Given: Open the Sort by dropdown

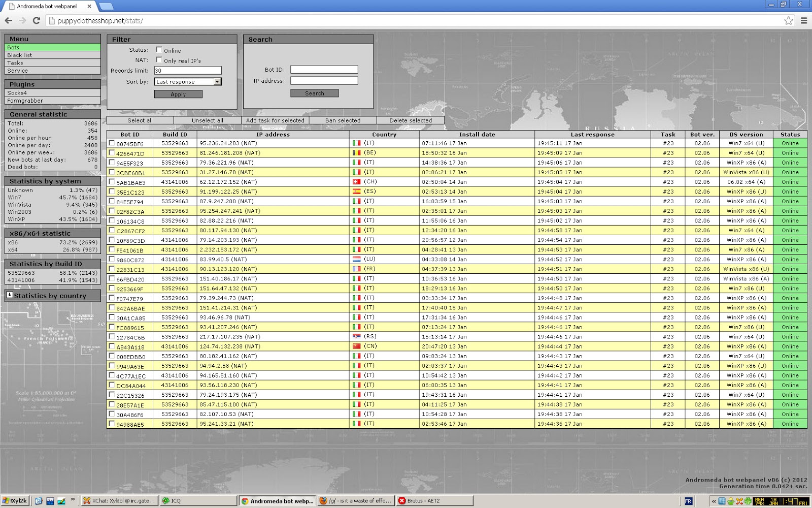Looking at the screenshot, I should tap(188, 81).
